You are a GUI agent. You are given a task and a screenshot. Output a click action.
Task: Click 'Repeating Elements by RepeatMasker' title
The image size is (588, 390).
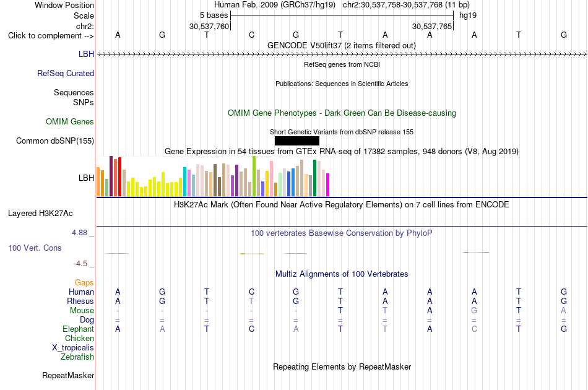point(342,366)
